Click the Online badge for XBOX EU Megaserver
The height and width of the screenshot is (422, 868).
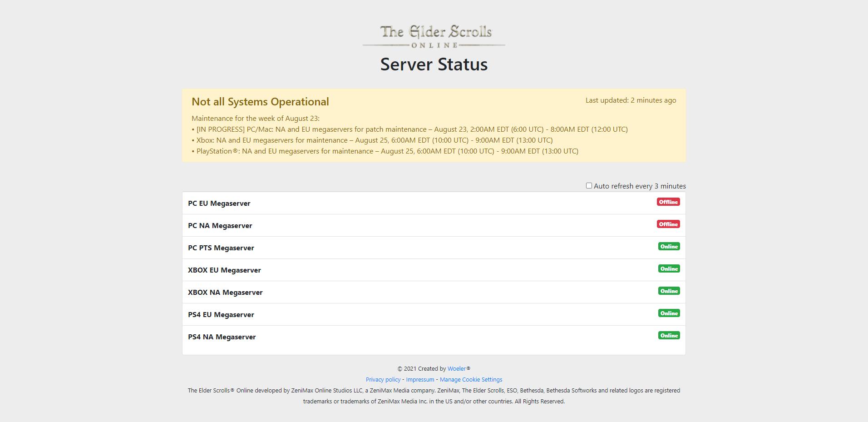[669, 268]
